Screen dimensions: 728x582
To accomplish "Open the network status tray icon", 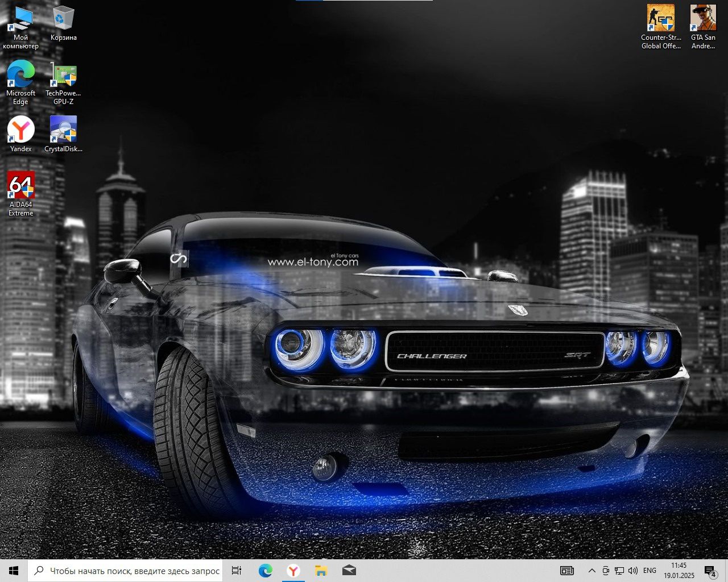I will pos(619,571).
